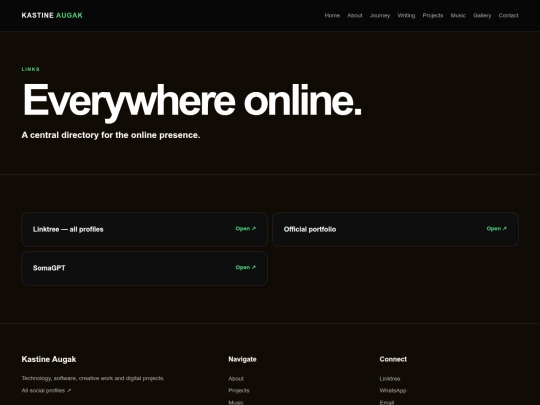
Task: Click the Navigate footer heading
Action: [242, 359]
